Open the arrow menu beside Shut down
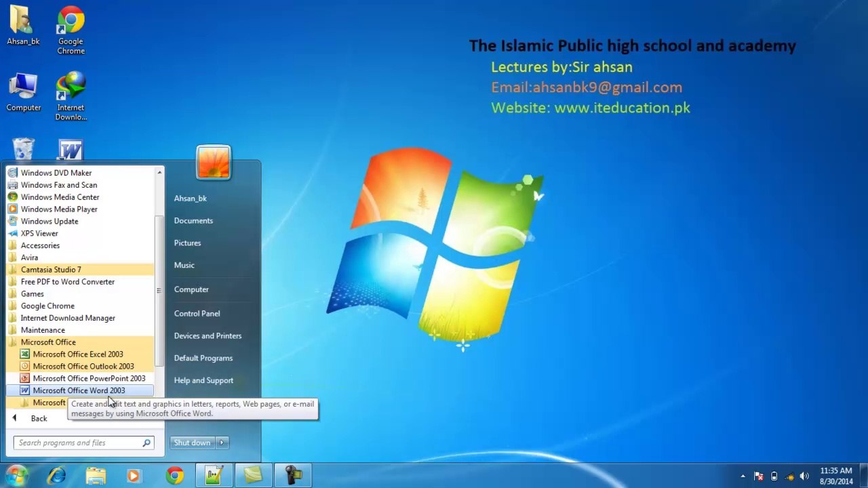868x488 pixels. (222, 443)
